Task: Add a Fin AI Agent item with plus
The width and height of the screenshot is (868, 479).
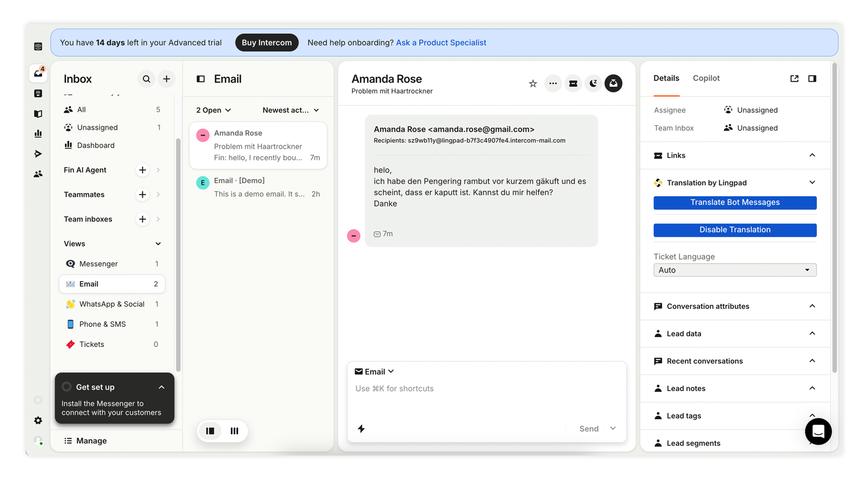Action: (x=142, y=170)
